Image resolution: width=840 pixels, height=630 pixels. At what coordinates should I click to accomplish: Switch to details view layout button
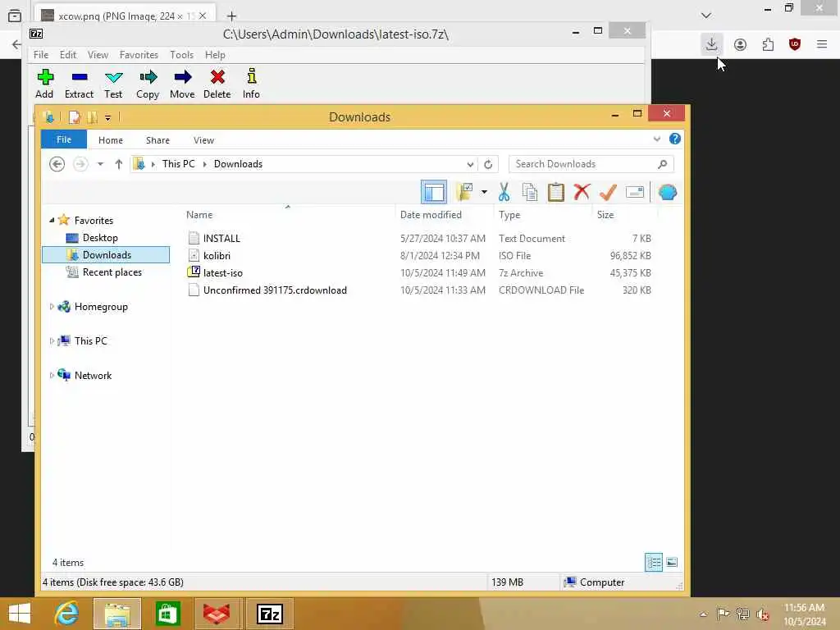click(x=654, y=563)
